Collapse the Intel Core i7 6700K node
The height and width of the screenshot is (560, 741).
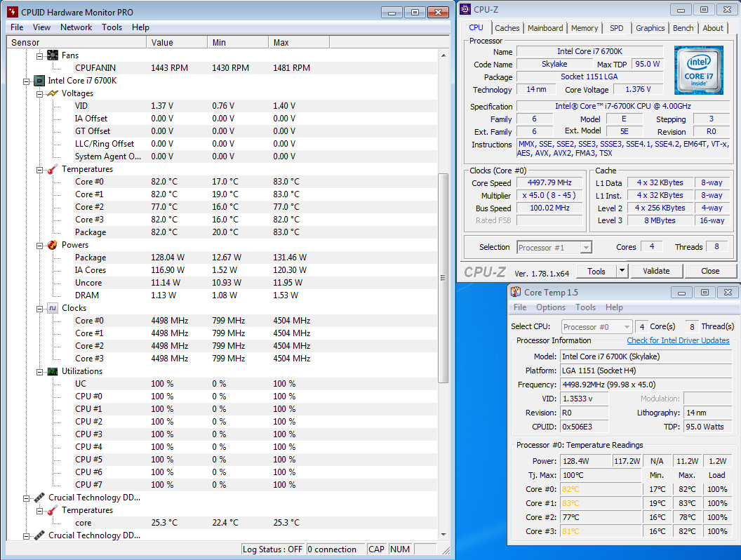pos(27,81)
